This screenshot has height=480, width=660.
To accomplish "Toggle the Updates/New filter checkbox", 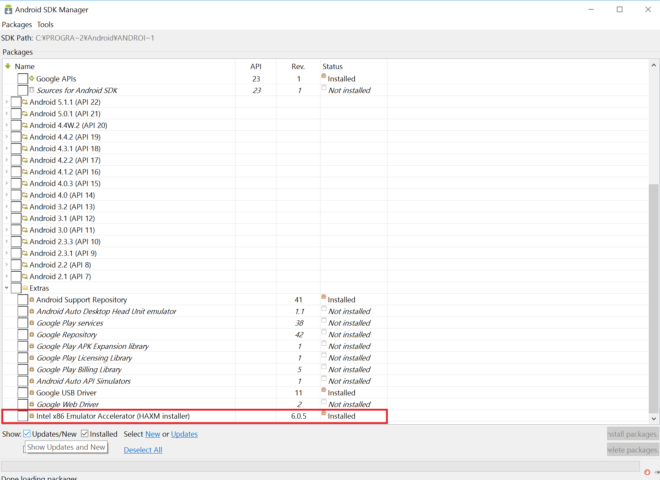I will [27, 434].
